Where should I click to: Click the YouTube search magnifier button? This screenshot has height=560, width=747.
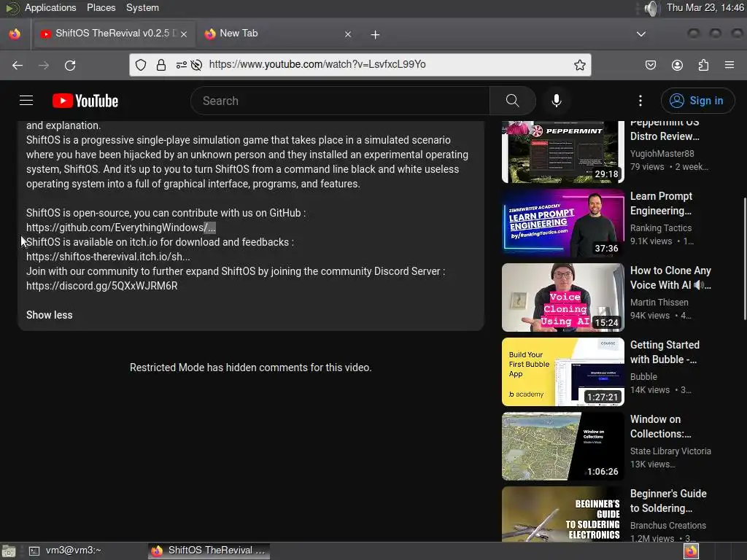click(513, 101)
